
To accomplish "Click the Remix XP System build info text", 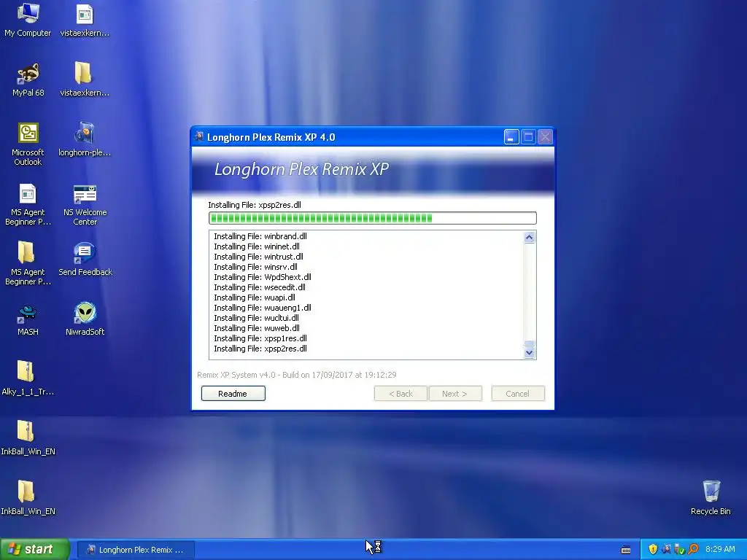I will click(297, 375).
